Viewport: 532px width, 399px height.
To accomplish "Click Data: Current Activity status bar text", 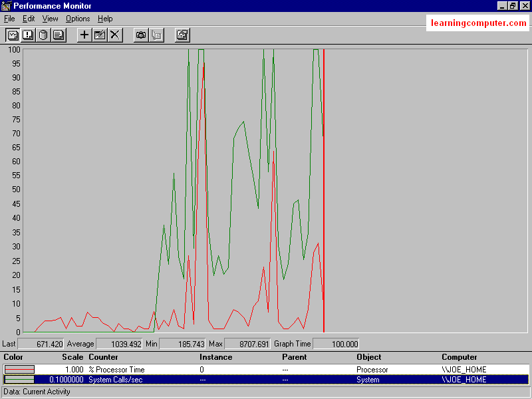I will 37,392.
